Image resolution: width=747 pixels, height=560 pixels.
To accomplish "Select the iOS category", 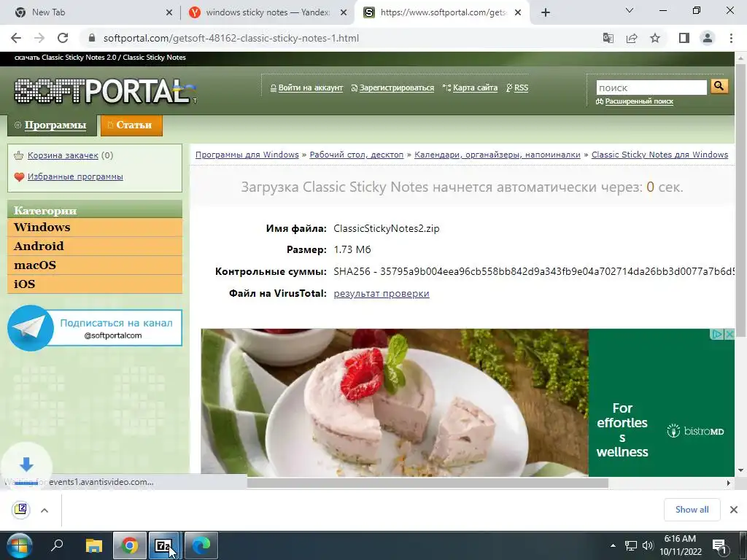I will tap(95, 284).
